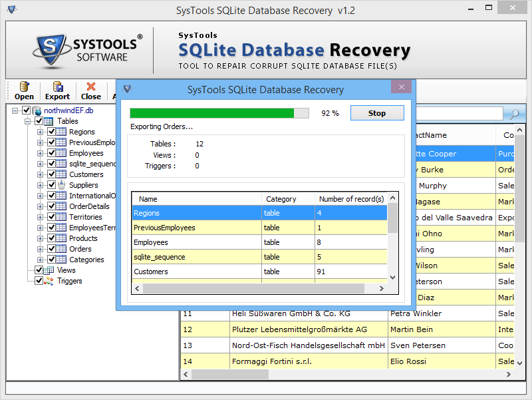532x400 pixels.
Task: Click the Views node icon
Action: 49,270
